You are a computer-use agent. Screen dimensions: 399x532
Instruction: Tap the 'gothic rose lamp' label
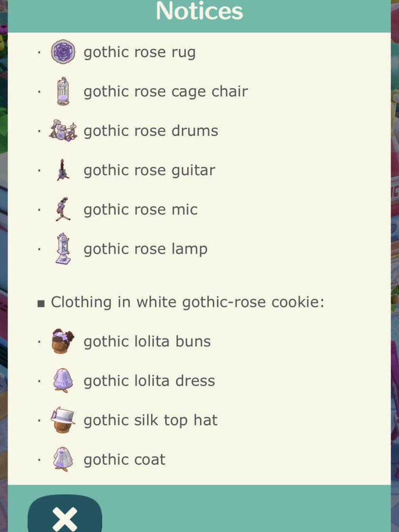(x=145, y=249)
